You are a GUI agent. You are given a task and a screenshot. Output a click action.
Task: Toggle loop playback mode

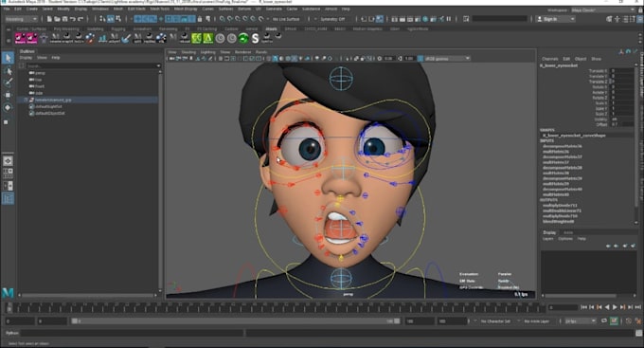point(604,321)
